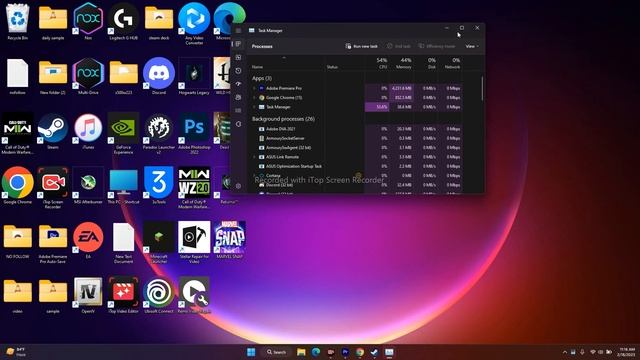The height and width of the screenshot is (360, 640).
Task: Select steam deck folder on desktop
Action: 159,22
